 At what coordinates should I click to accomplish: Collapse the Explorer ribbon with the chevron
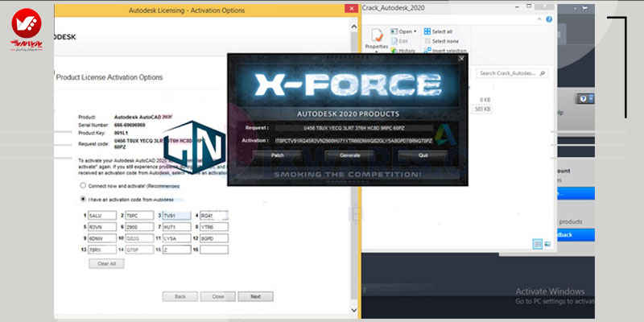539,19
